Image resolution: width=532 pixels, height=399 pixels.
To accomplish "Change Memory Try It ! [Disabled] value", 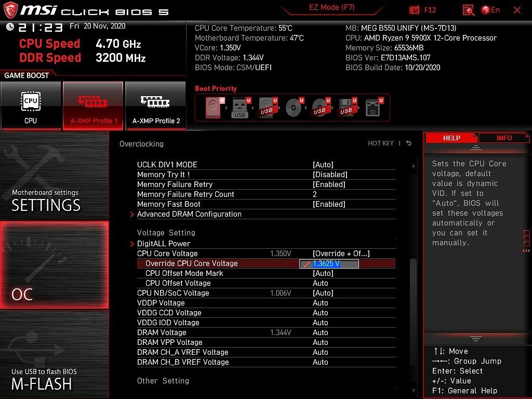I will (x=330, y=175).
